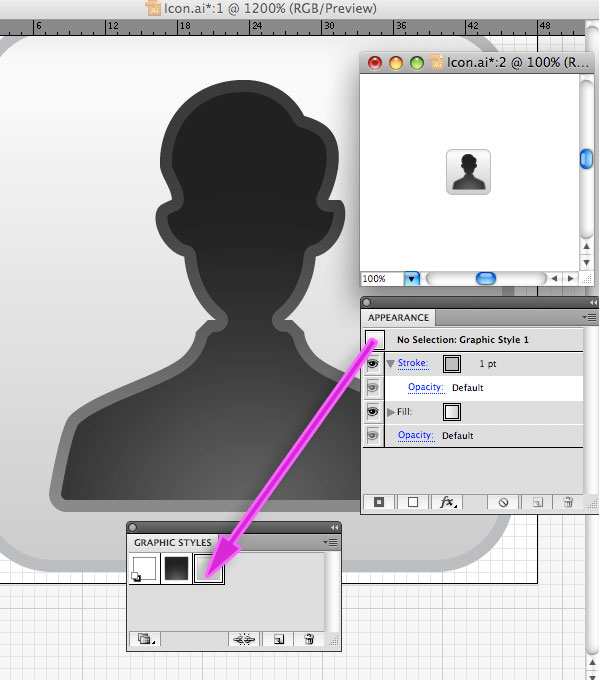
Task: Click the Stroke color swatch
Action: click(452, 363)
